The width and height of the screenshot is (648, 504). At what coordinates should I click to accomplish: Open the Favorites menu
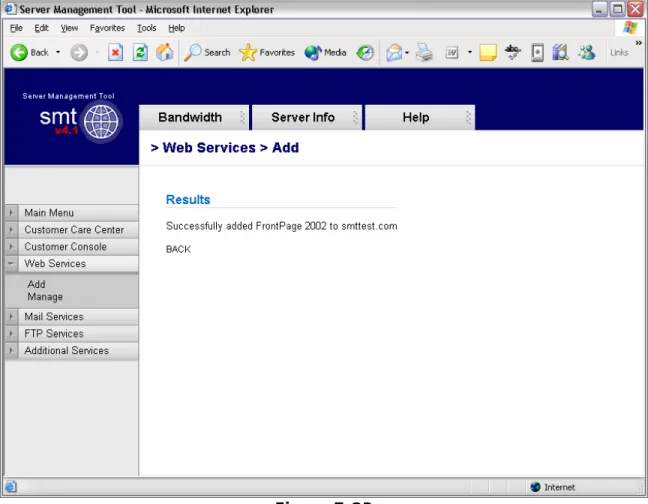[107, 28]
